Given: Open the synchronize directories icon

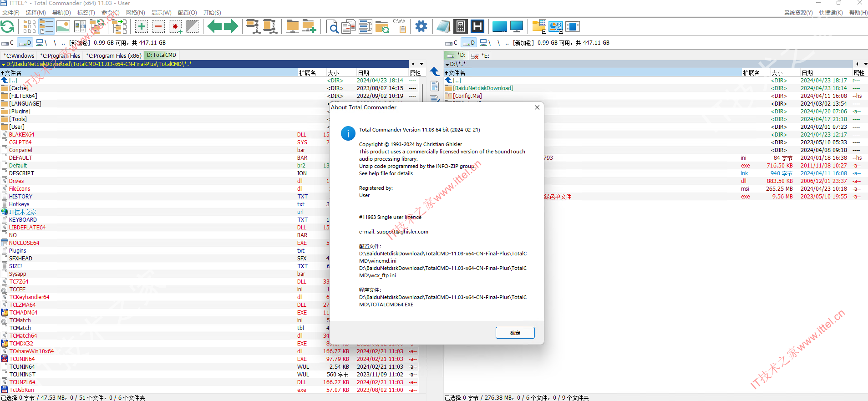Looking at the screenshot, I should click(382, 27).
